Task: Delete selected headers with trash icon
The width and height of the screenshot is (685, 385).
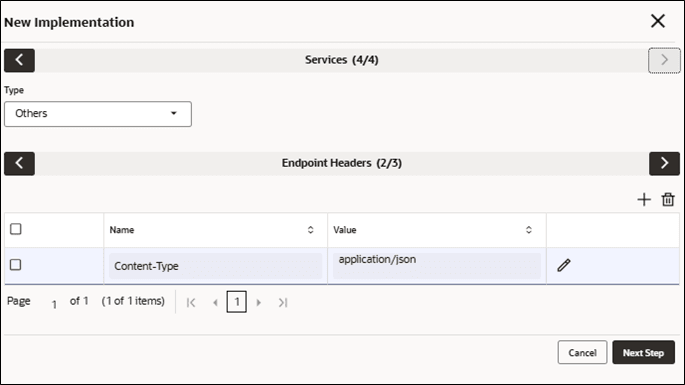Action: tap(668, 200)
